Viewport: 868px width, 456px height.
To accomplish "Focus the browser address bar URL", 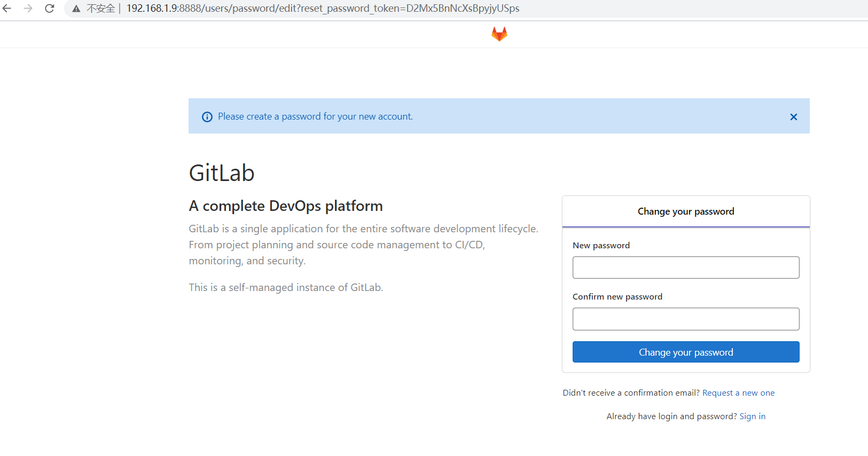I will [x=323, y=9].
